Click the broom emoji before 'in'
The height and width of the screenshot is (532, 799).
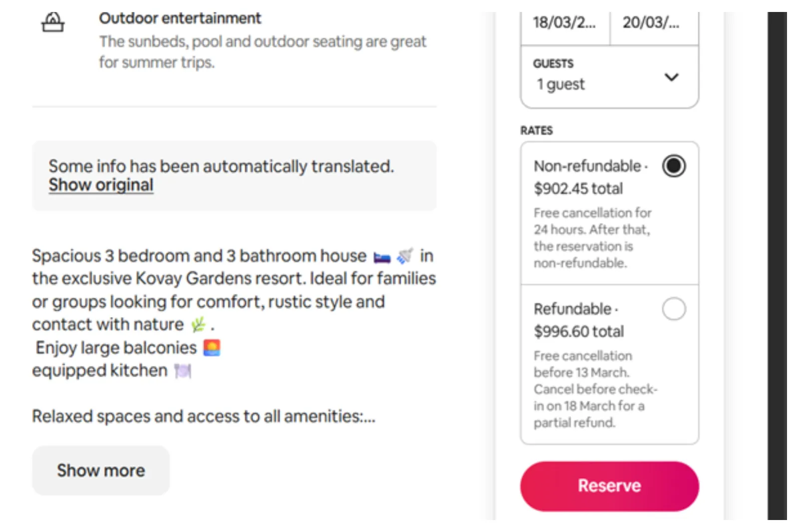tap(404, 256)
